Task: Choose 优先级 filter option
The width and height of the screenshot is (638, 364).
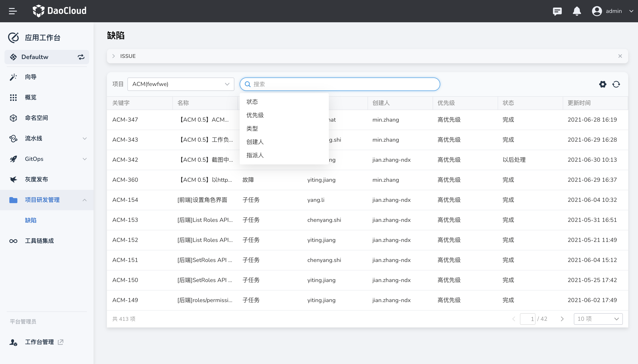Action: pyautogui.click(x=284, y=115)
